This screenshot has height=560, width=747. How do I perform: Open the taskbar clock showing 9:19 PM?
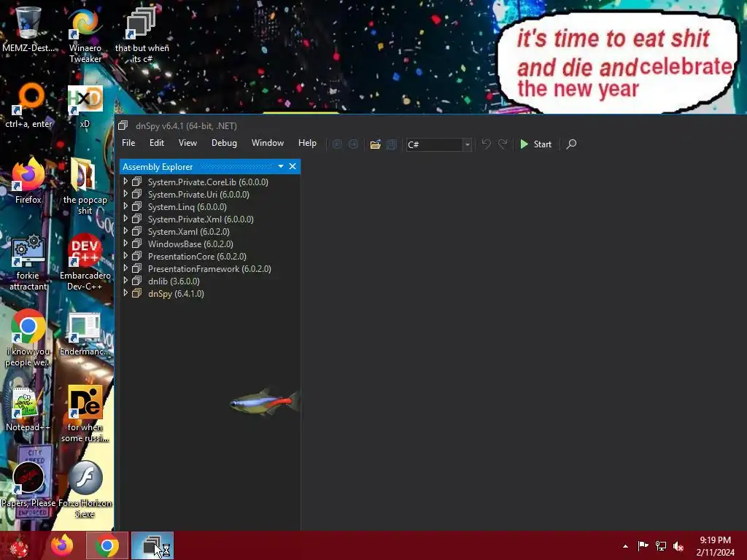[x=715, y=546]
